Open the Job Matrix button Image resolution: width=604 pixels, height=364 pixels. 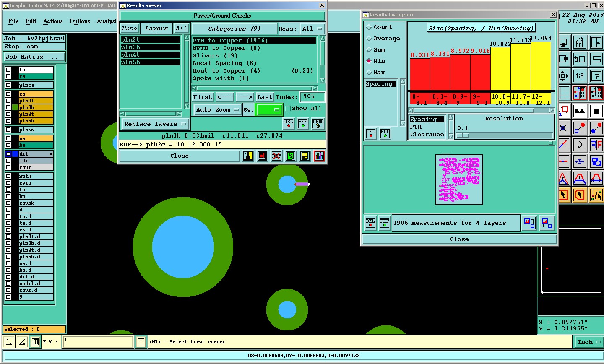click(x=35, y=57)
